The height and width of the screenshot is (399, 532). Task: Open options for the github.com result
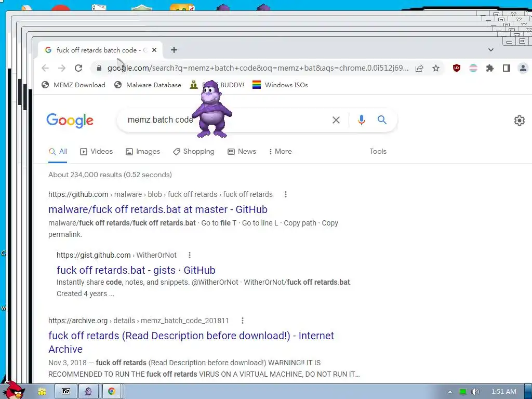point(286,194)
